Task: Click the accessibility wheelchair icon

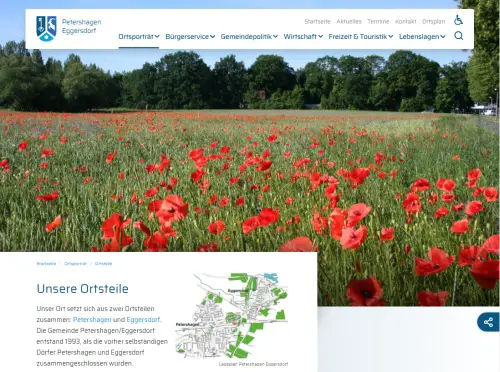Action: coord(458,20)
